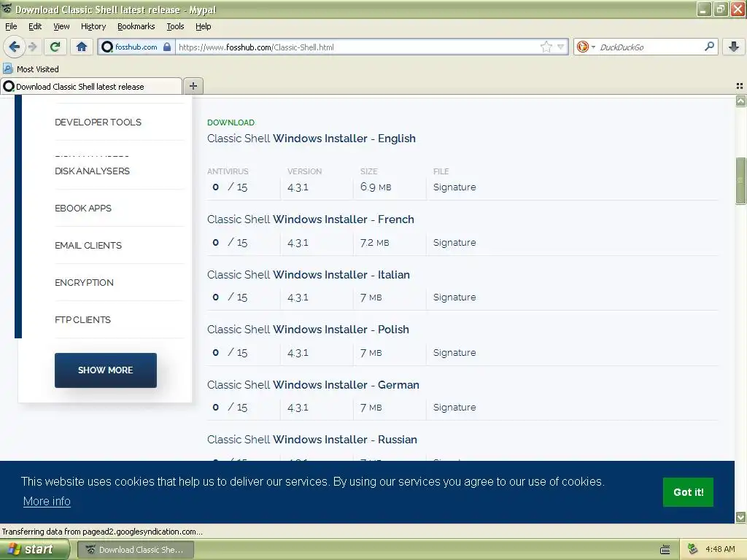Open the Disk Analysers category
Screen dimensions: 747x560
(92, 171)
